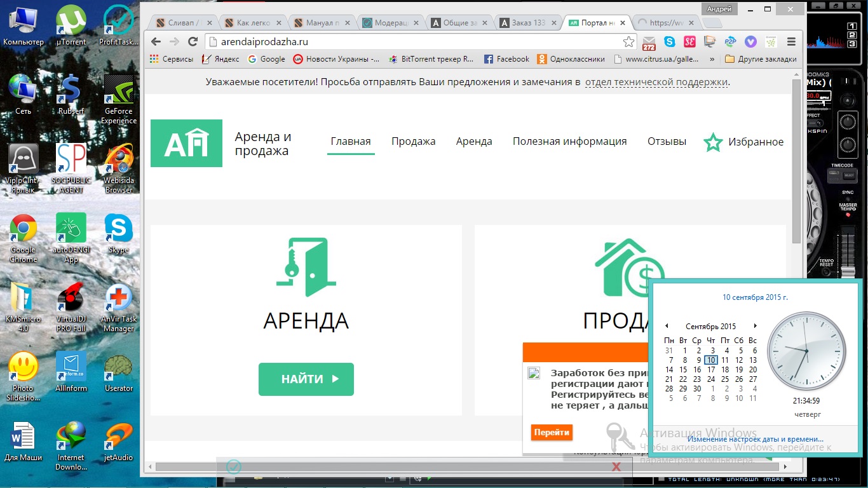Open the Для Маши Word document
Image resolution: width=868 pixels, height=488 pixels.
(24, 441)
